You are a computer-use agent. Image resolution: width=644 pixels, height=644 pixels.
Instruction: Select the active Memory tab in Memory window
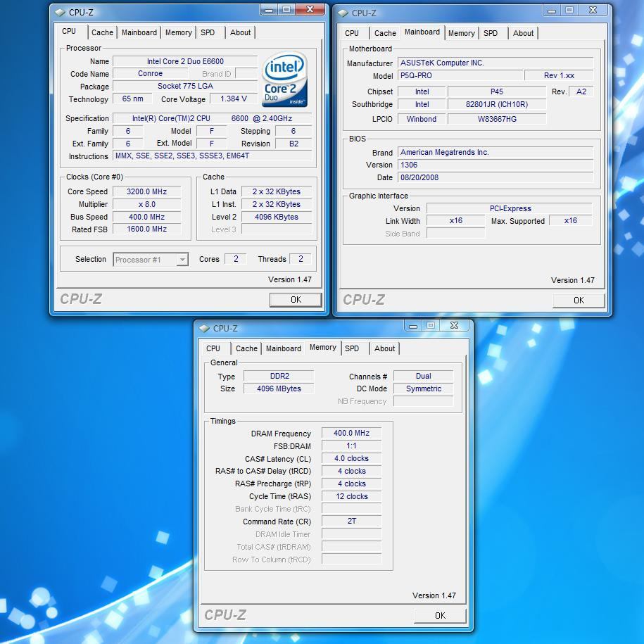pyautogui.click(x=323, y=348)
